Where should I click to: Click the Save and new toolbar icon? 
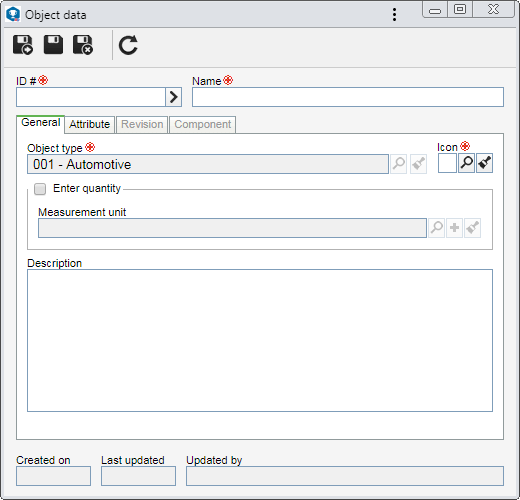coord(23,45)
